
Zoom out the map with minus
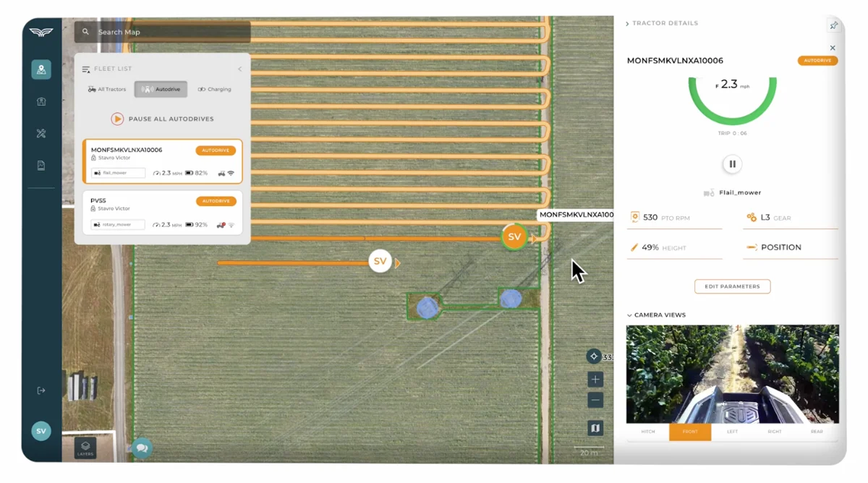(595, 400)
